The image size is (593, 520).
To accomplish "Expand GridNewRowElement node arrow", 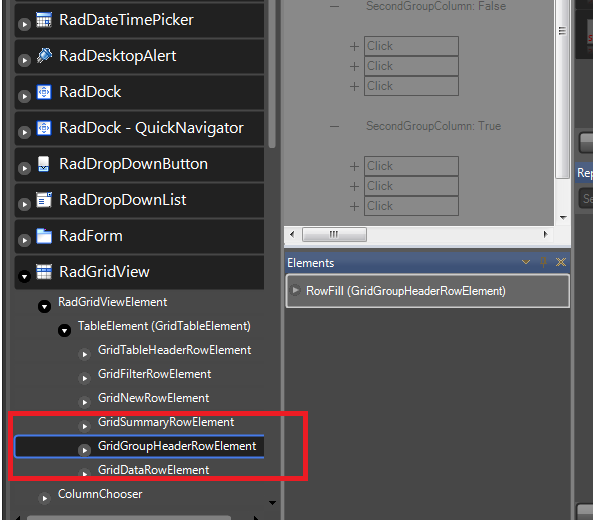I will tap(84, 402).
